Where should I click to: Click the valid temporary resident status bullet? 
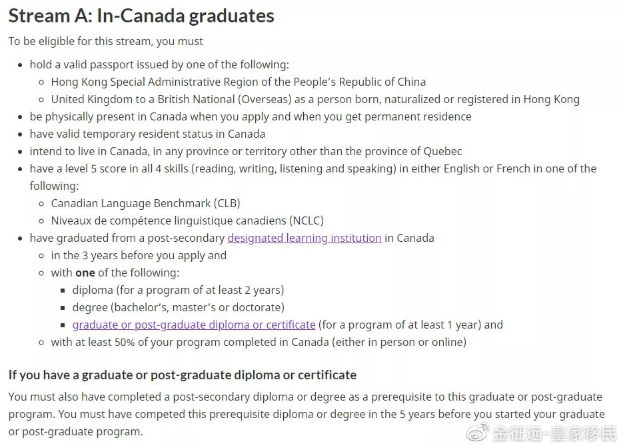click(x=148, y=134)
